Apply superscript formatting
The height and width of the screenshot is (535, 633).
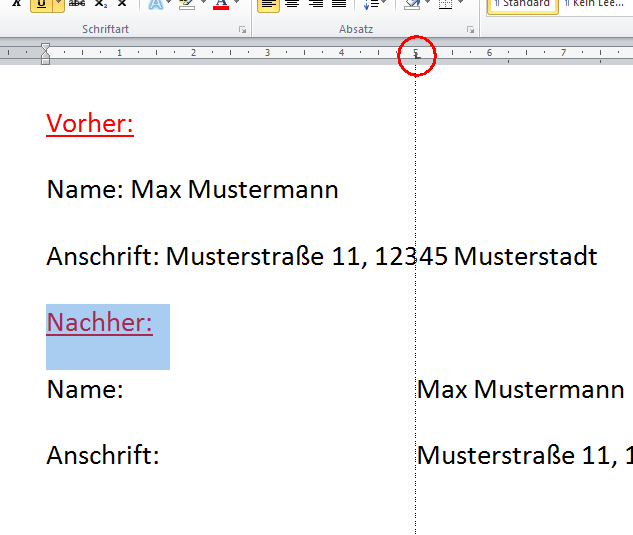[122, 4]
